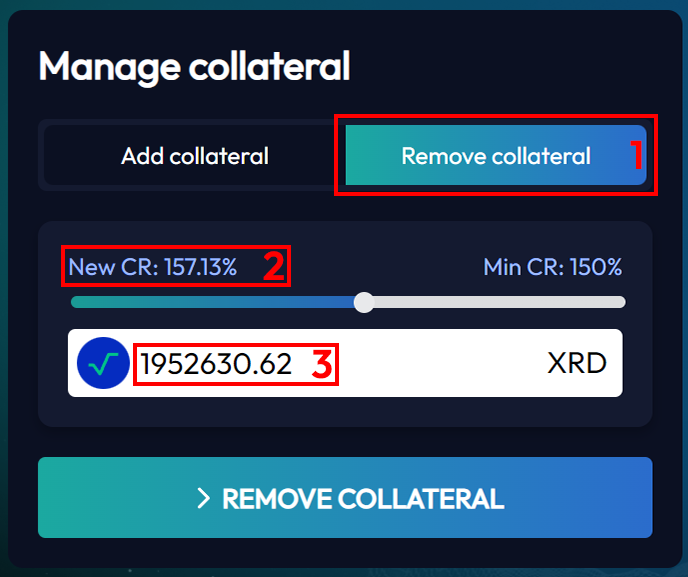Click the chevron arrow on REMOVE COLLATERAL
Image resolution: width=688 pixels, height=577 pixels.
[203, 498]
